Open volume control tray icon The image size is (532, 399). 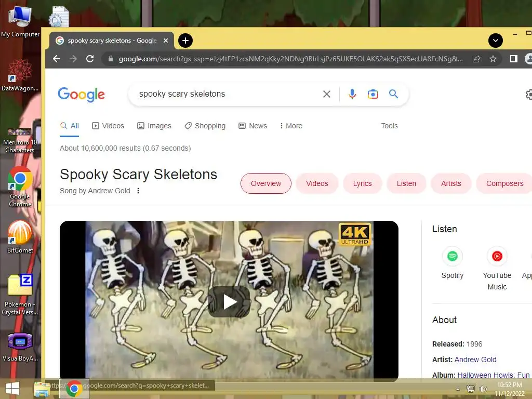(483, 389)
